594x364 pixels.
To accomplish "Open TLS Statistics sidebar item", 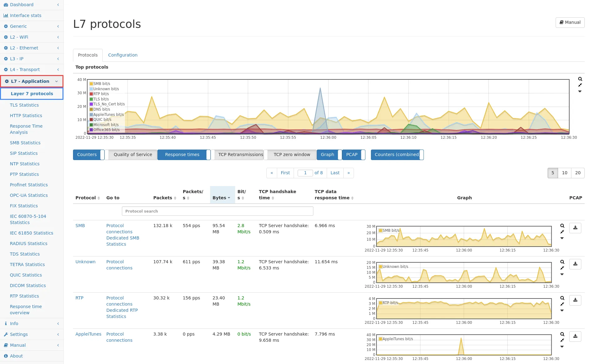I will point(24,105).
